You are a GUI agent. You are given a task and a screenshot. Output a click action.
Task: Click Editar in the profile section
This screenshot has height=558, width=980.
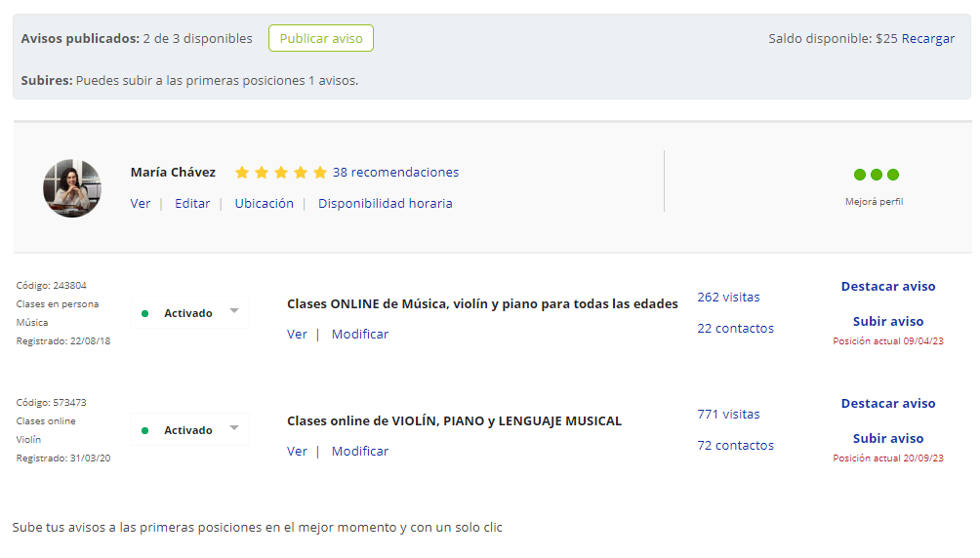click(x=192, y=204)
